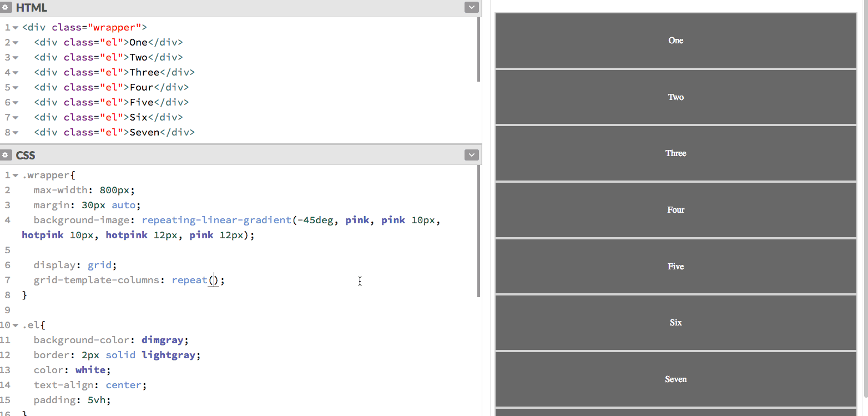This screenshot has height=416, width=868.
Task: Click the HTML editor vertical scrollbar
Action: (x=478, y=50)
